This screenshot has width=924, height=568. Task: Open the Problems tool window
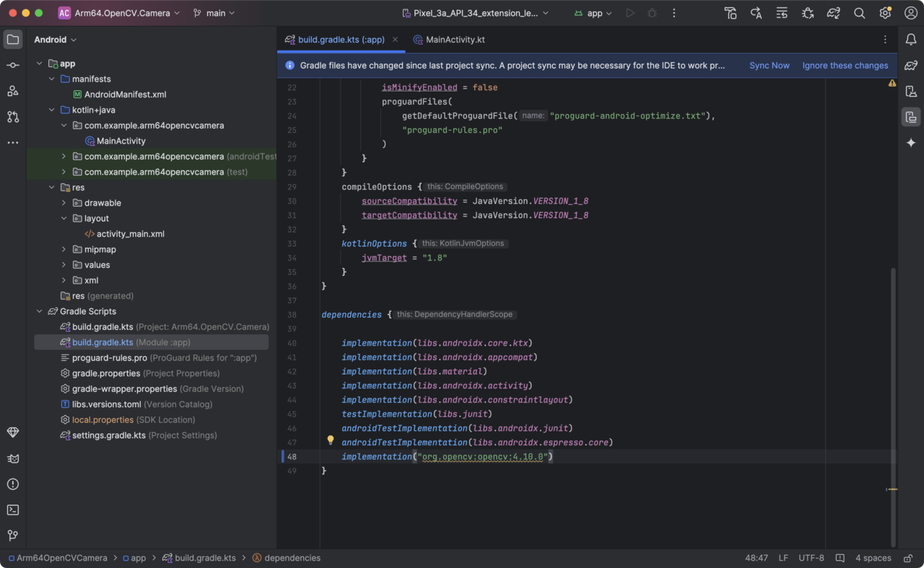click(x=12, y=484)
